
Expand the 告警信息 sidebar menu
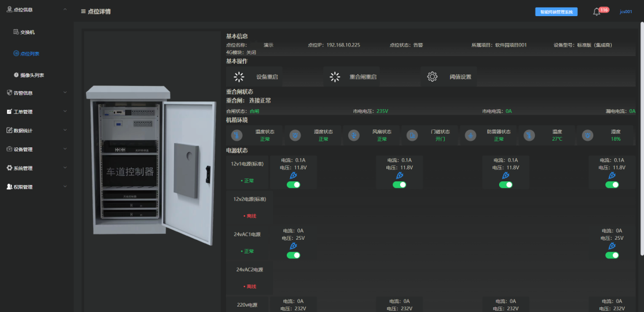tap(35, 93)
